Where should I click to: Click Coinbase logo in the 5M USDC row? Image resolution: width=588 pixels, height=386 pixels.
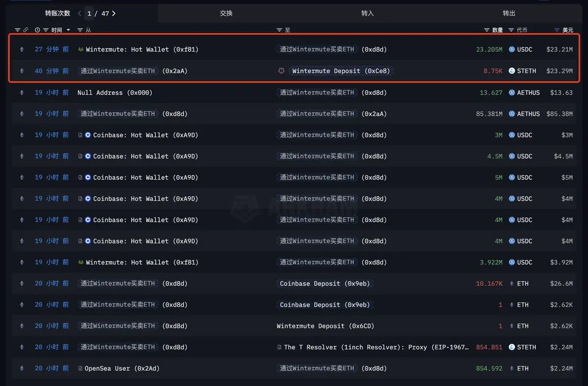point(88,178)
